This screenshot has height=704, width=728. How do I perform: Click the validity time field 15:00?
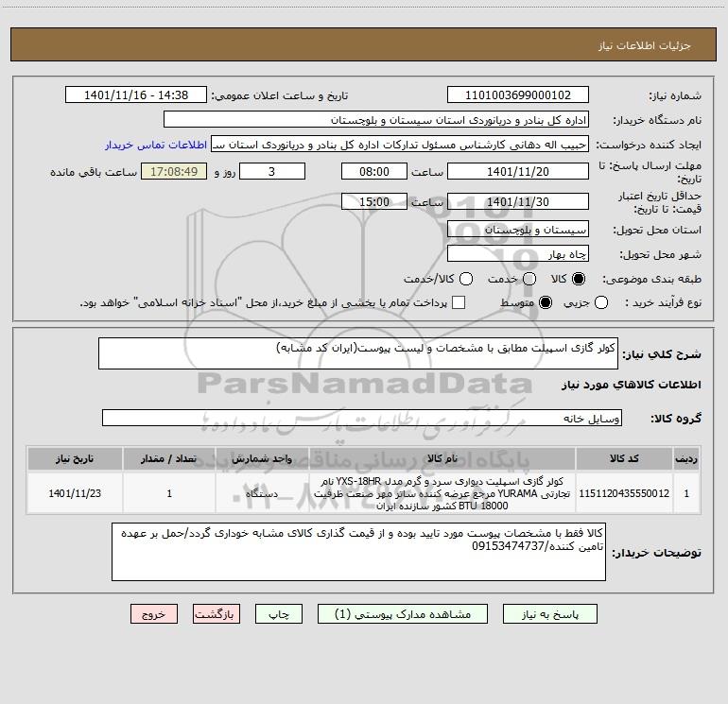374,201
